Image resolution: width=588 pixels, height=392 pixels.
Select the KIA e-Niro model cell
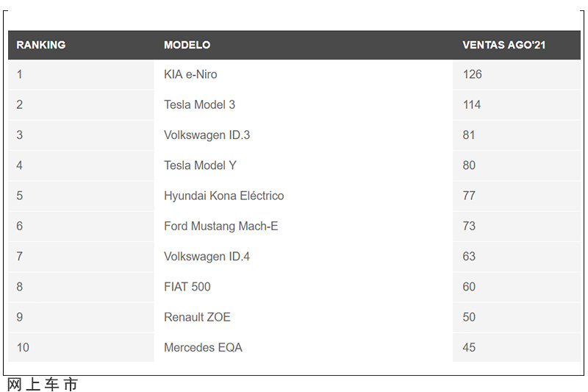click(303, 74)
